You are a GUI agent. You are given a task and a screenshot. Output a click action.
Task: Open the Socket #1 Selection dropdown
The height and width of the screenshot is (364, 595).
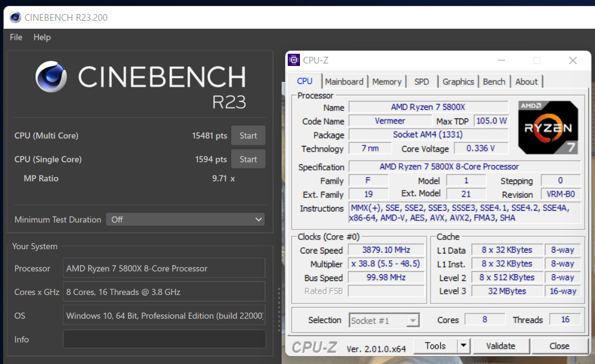coord(384,321)
